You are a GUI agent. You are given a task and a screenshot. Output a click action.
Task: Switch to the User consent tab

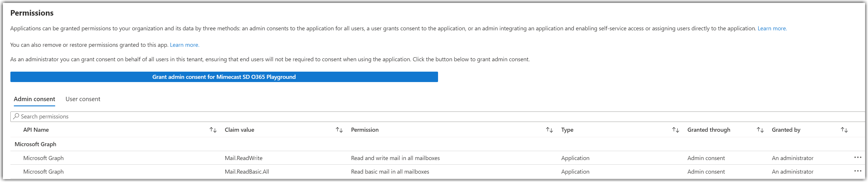coord(83,99)
